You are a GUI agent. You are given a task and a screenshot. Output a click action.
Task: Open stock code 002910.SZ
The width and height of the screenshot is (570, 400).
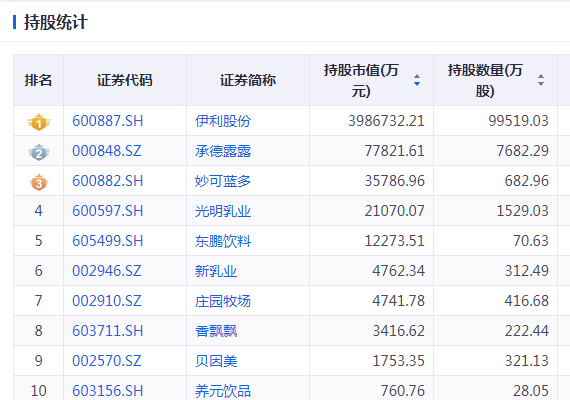[x=107, y=301]
